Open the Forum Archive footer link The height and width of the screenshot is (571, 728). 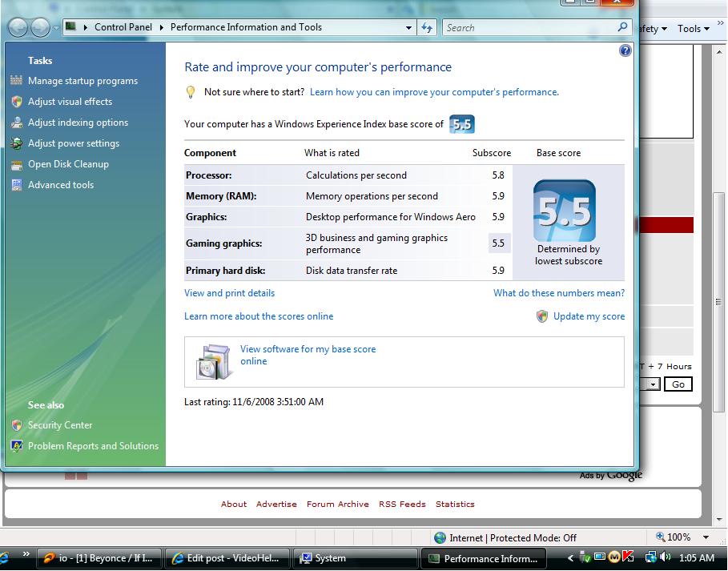[337, 505]
